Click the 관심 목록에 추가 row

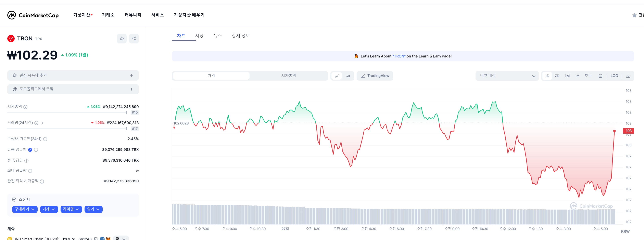(73, 75)
